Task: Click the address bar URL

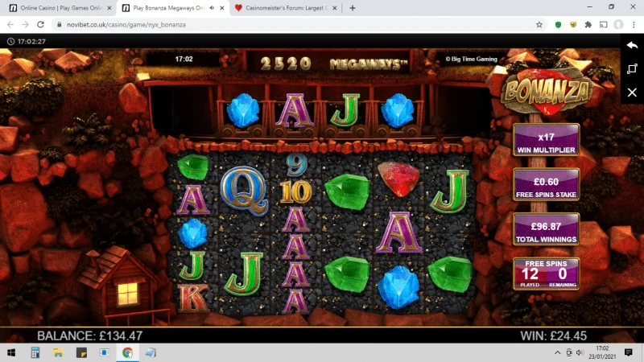Action: click(126, 25)
